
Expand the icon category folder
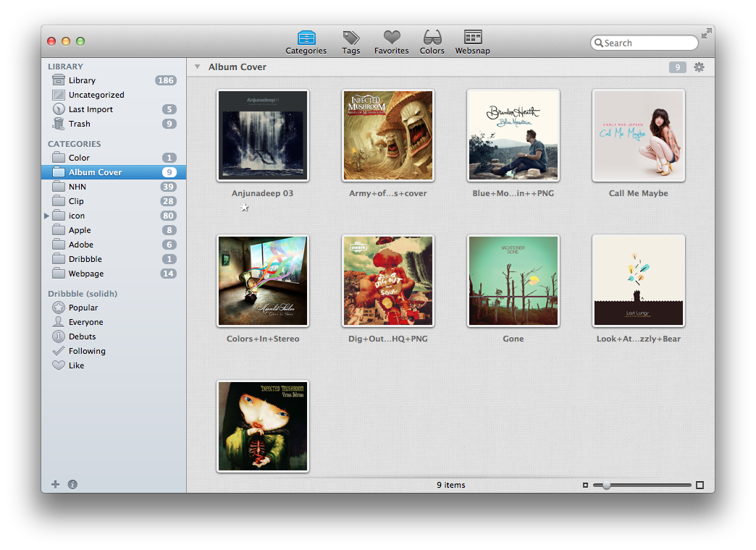[x=47, y=216]
